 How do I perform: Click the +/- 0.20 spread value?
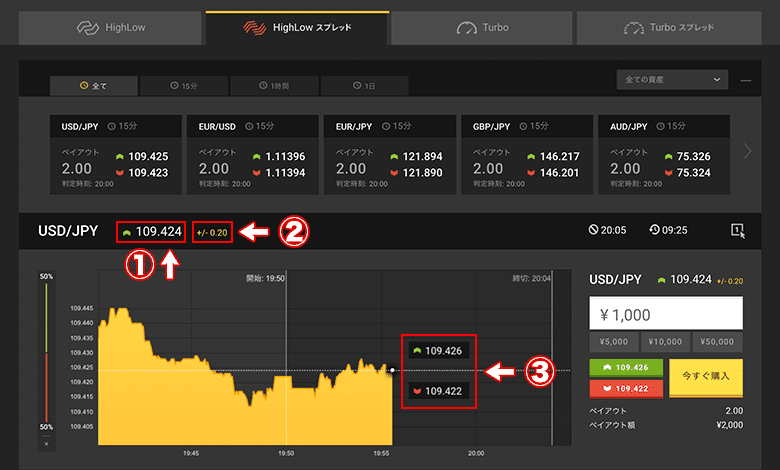coord(212,232)
